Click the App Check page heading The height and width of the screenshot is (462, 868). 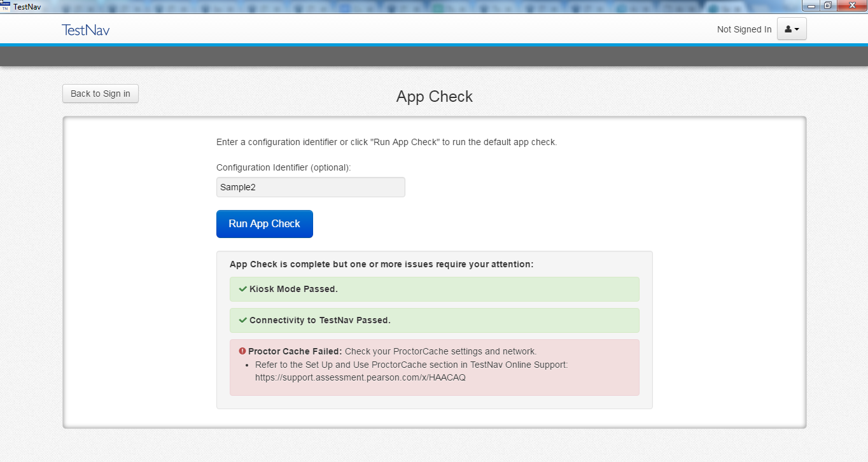[x=434, y=97]
